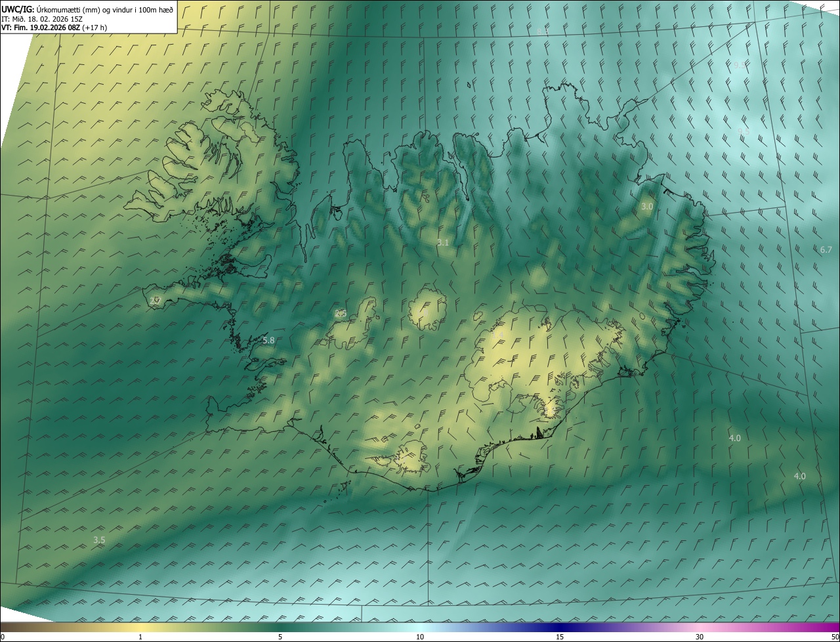Click the 1.4 value label on the glacier
Image resolution: width=840 pixels, height=642 pixels.
[498, 335]
